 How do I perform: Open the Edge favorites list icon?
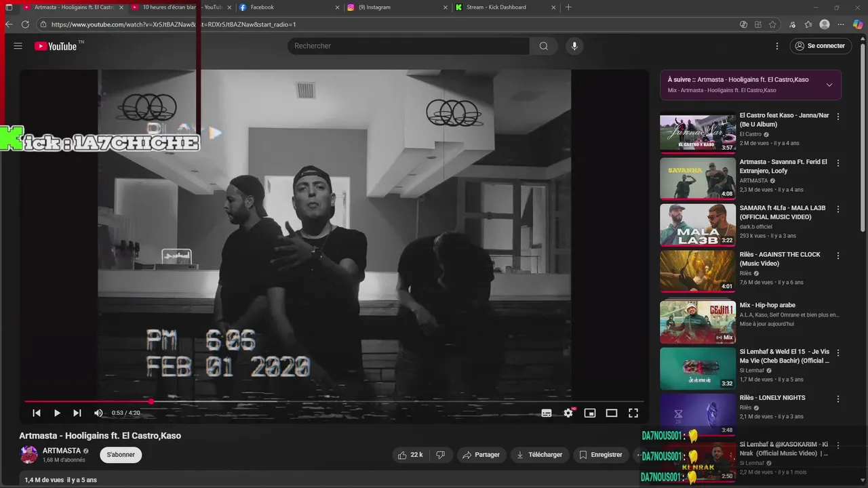(x=808, y=24)
